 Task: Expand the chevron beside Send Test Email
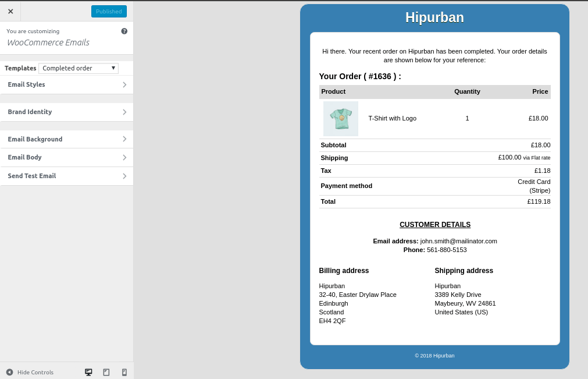(x=124, y=176)
